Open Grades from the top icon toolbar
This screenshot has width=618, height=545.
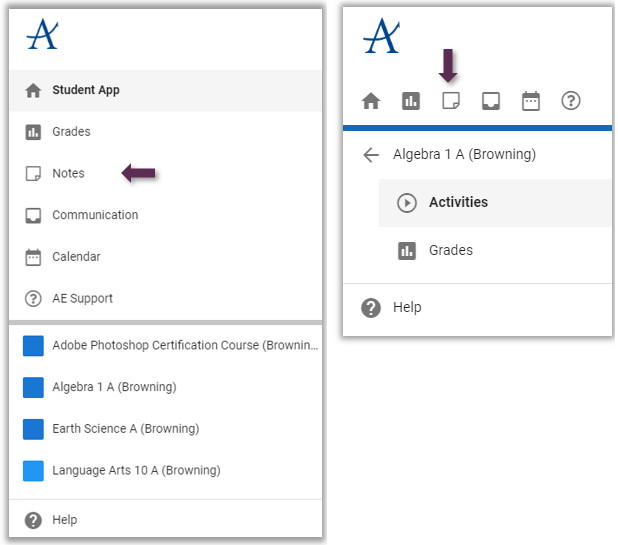click(x=411, y=101)
